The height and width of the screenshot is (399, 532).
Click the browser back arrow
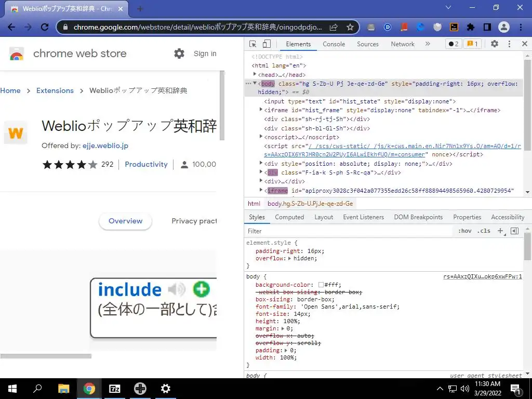(x=11, y=27)
